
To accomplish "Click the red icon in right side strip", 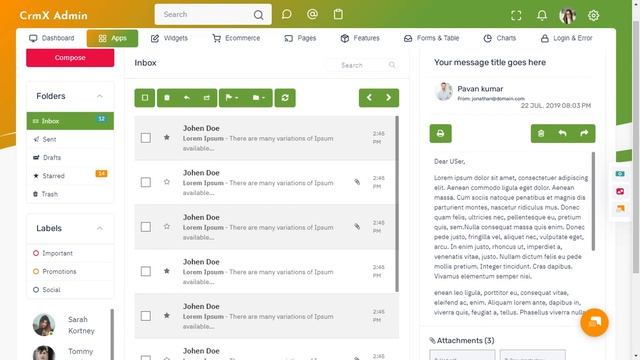I will 620,191.
